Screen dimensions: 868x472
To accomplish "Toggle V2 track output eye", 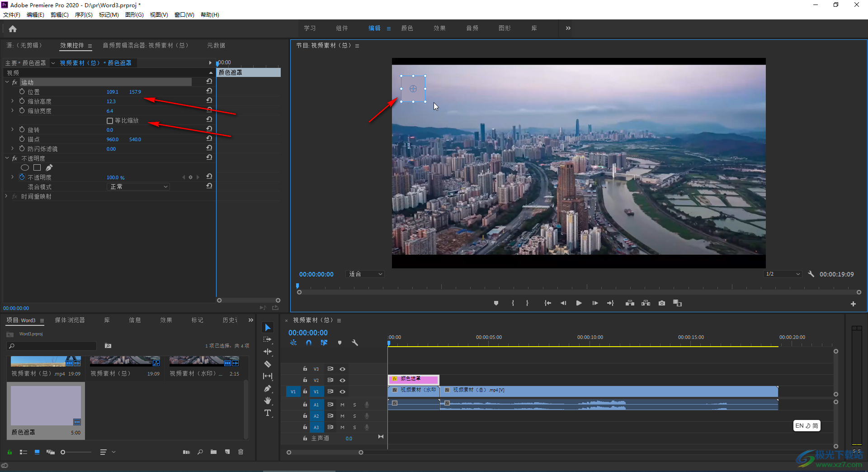I will coord(342,381).
